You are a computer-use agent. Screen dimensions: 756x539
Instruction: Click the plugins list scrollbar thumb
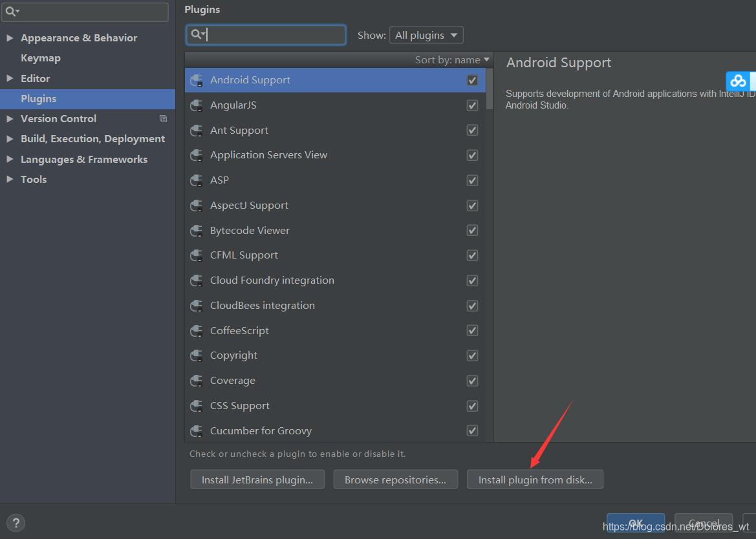pyautogui.click(x=490, y=89)
